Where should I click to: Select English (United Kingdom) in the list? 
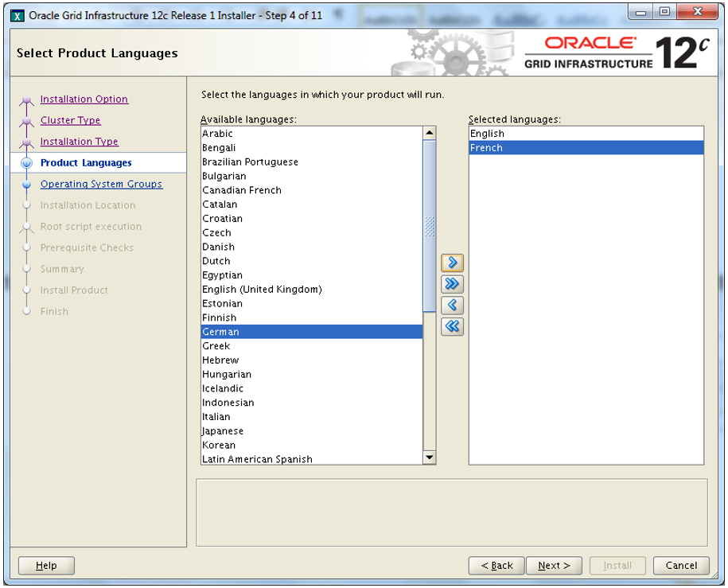click(312, 290)
